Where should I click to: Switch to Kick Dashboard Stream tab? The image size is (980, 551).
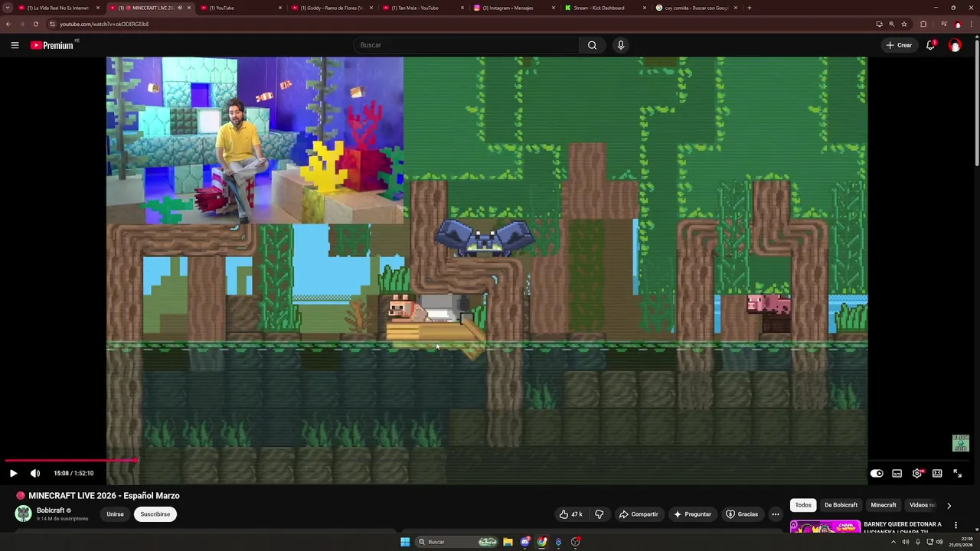pos(604,8)
